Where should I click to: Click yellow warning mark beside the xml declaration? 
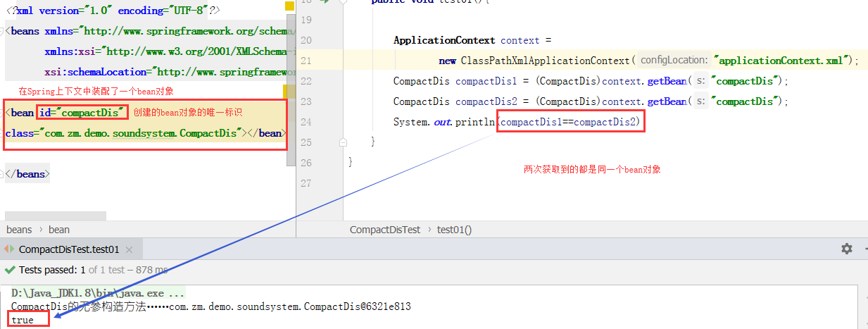pyautogui.click(x=289, y=6)
